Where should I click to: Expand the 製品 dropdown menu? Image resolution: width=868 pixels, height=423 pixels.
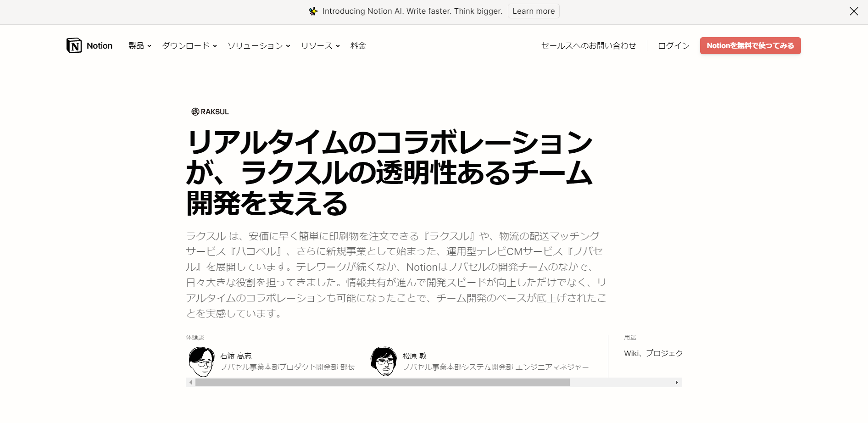[140, 45]
